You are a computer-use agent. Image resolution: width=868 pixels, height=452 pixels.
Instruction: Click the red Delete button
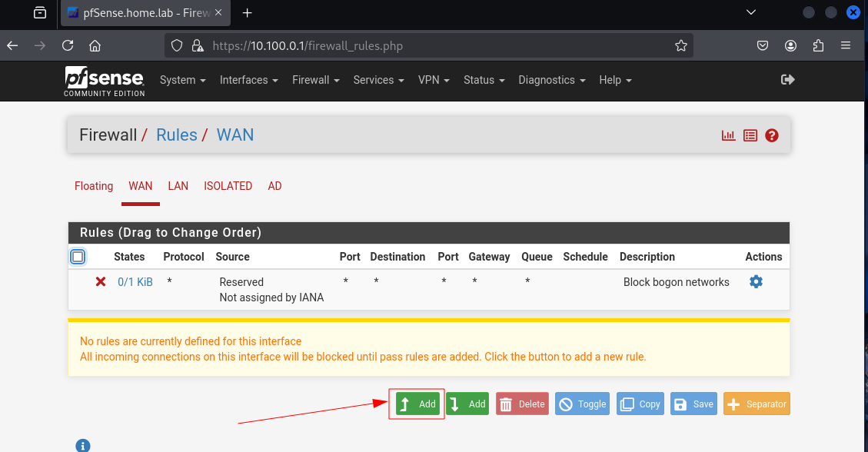(522, 404)
